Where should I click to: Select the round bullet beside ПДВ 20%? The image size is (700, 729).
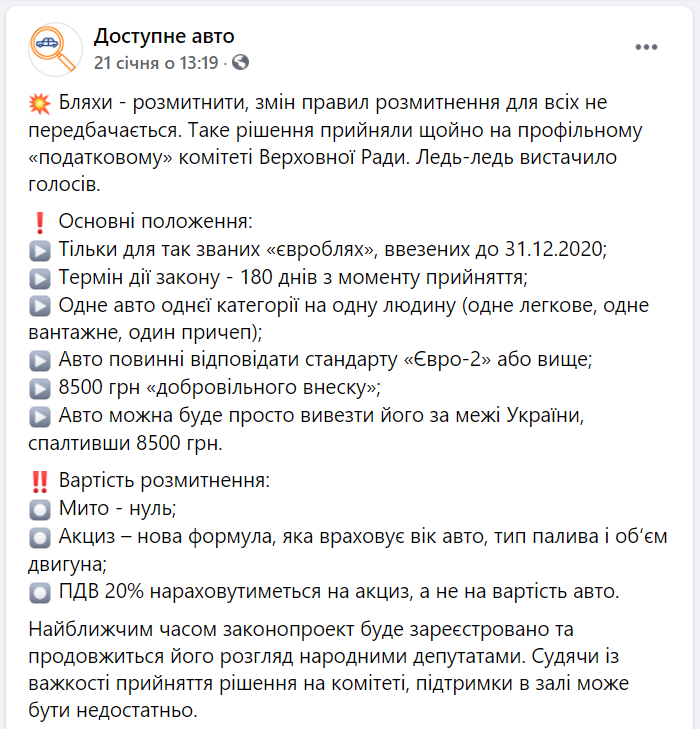point(40,593)
